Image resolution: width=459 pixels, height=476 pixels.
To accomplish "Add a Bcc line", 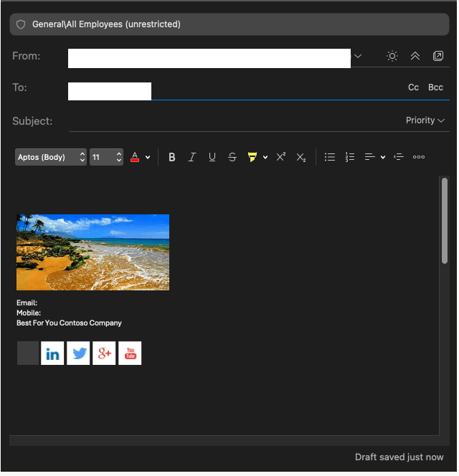I will pos(435,87).
